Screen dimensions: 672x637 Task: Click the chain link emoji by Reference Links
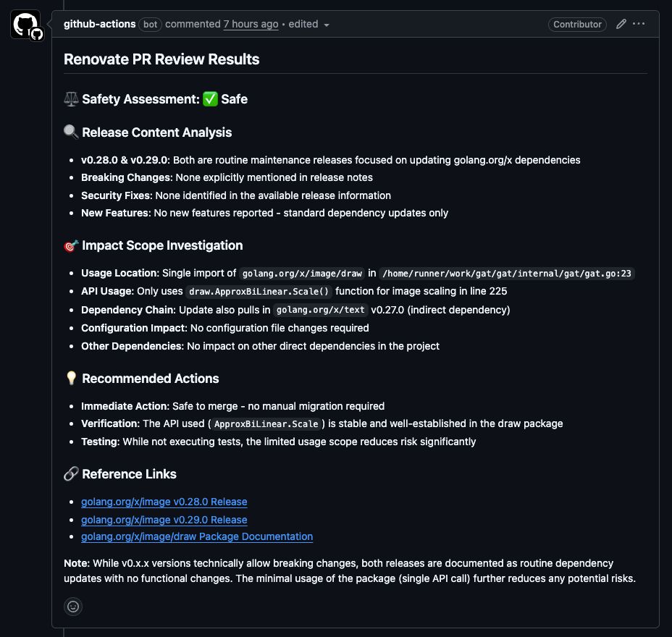tap(71, 474)
